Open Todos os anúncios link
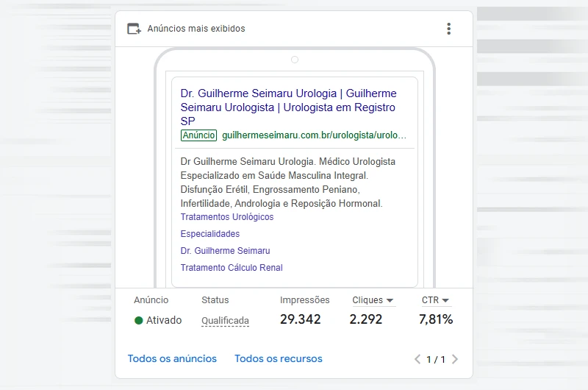 (x=172, y=359)
